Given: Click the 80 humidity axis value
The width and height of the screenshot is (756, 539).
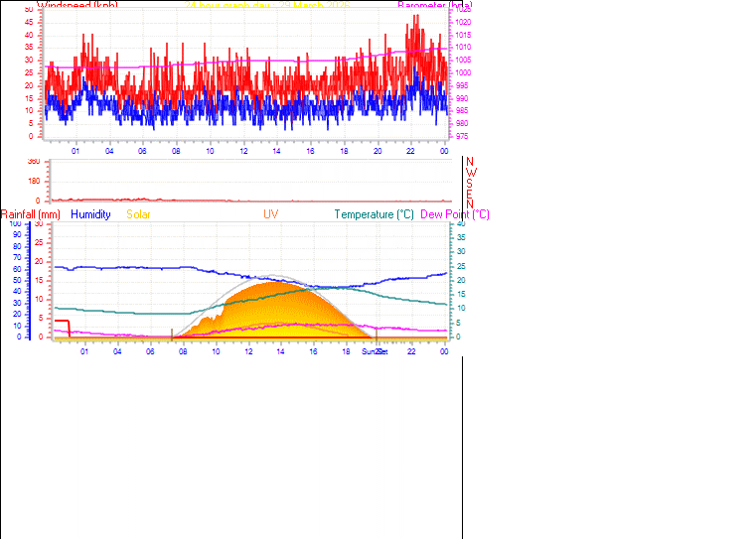Looking at the screenshot, I should point(17,246).
